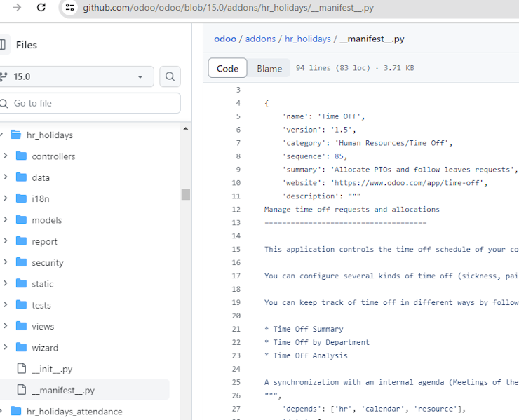Expand the static folder chevron
519x420 pixels.
coord(6,283)
